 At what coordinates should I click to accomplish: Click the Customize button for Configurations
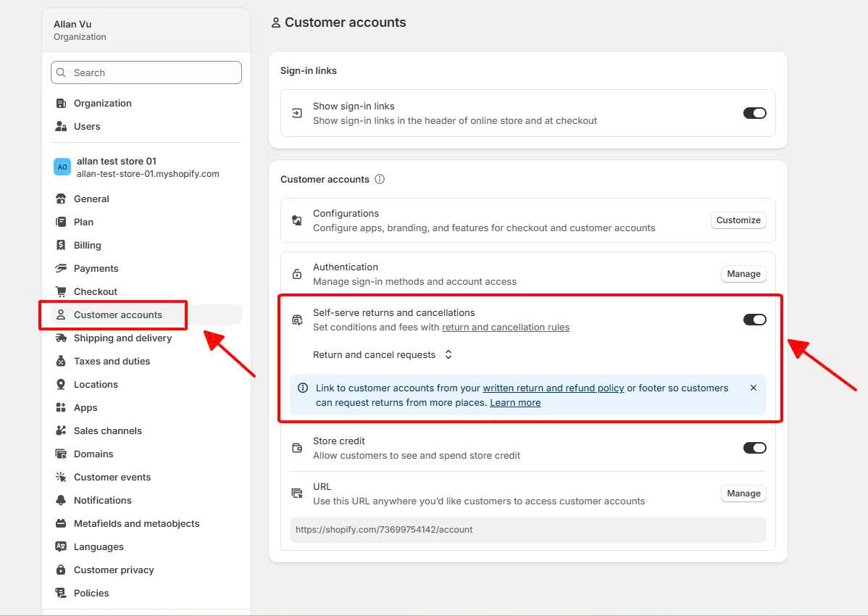pyautogui.click(x=738, y=220)
